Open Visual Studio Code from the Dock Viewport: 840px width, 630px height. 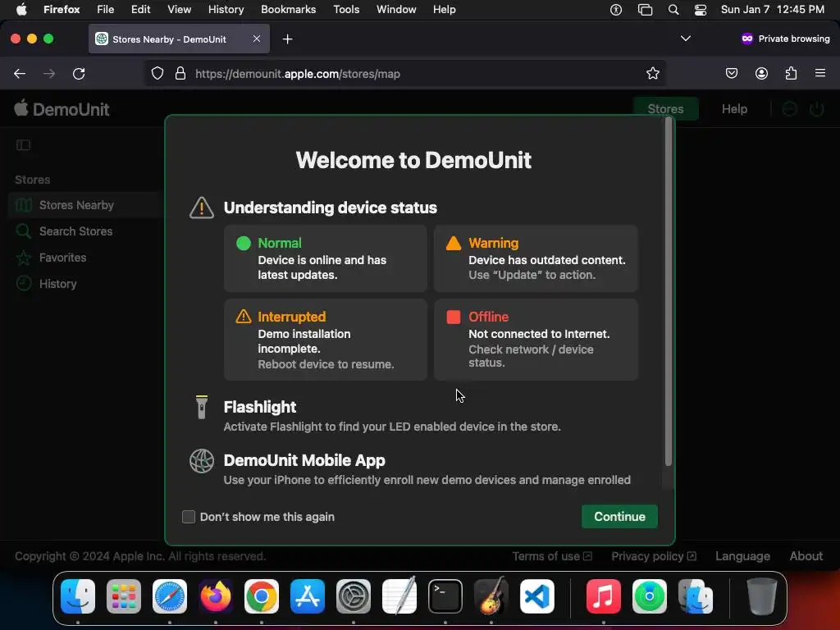coord(536,596)
